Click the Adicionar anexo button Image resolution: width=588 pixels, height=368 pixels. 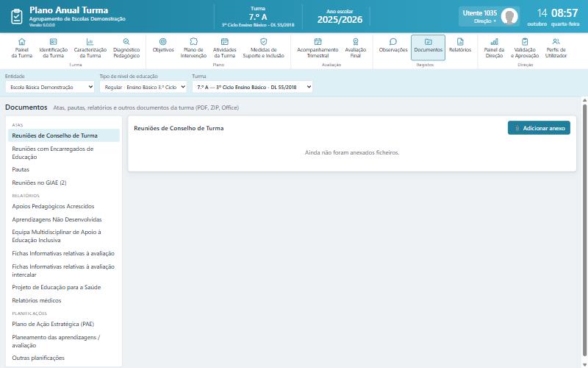(x=539, y=128)
